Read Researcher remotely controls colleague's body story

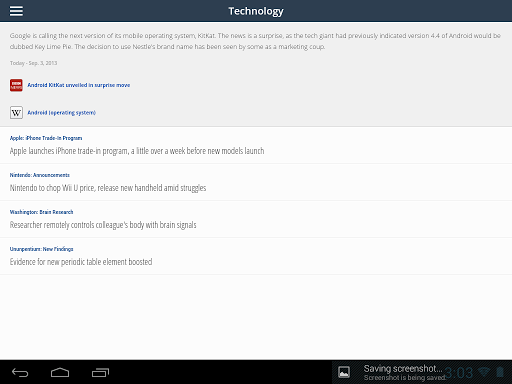(103, 225)
